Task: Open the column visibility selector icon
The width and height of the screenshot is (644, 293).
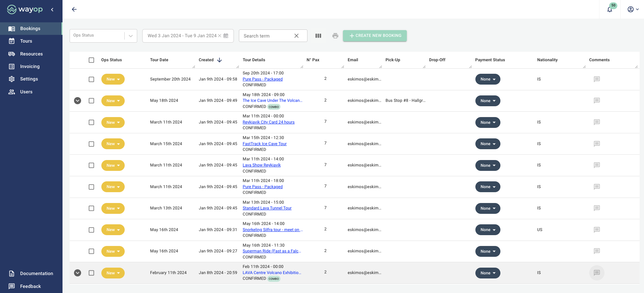Action: [318, 36]
